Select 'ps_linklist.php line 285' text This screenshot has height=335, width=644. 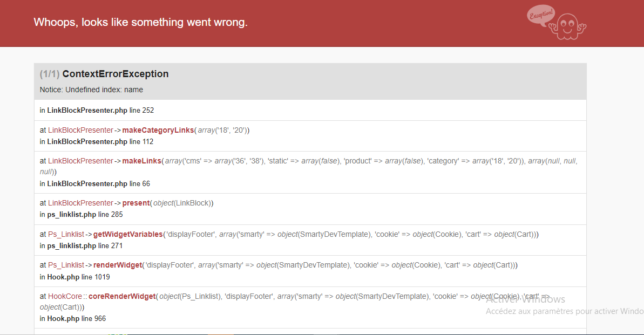coord(85,215)
